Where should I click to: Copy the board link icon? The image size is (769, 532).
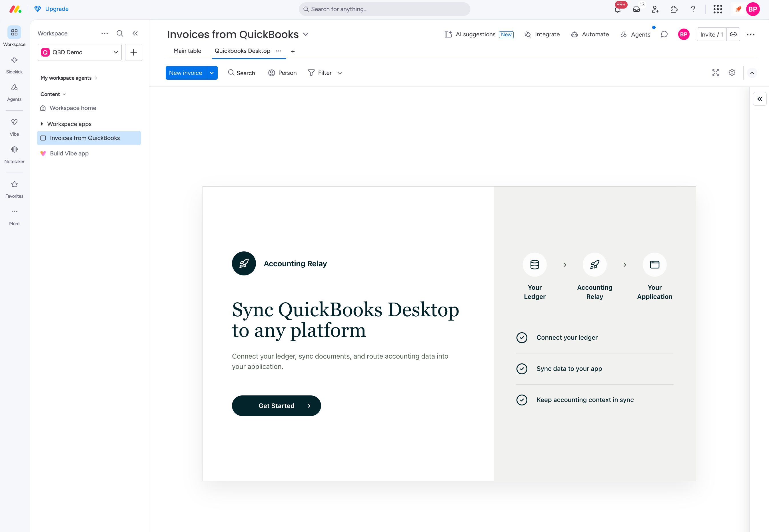(x=733, y=34)
